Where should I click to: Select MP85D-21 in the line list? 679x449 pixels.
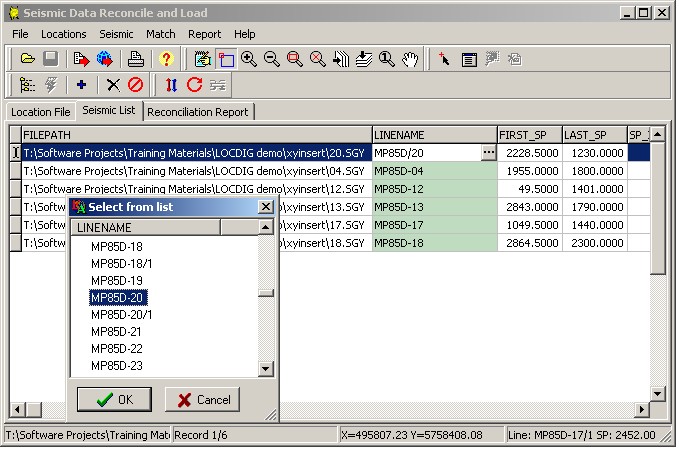[x=116, y=331]
